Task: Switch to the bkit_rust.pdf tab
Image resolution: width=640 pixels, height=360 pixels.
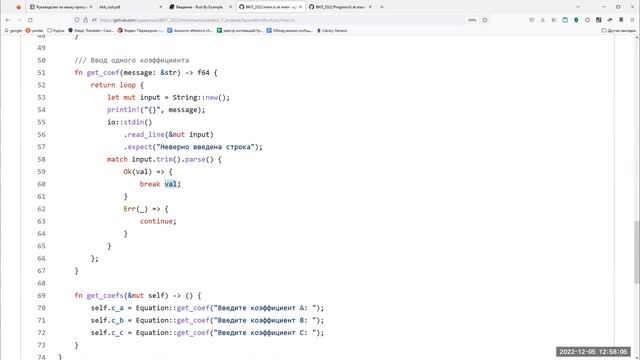Action: click(x=130, y=7)
